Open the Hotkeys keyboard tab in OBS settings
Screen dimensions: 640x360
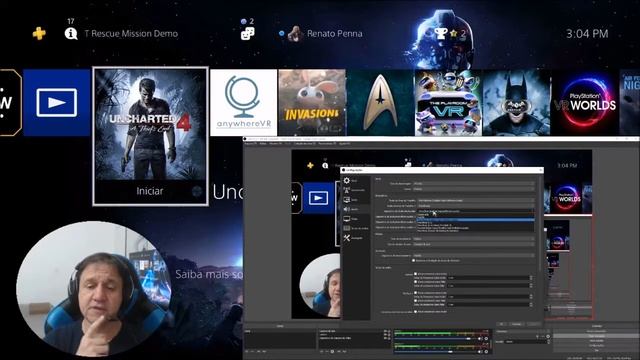click(x=355, y=228)
